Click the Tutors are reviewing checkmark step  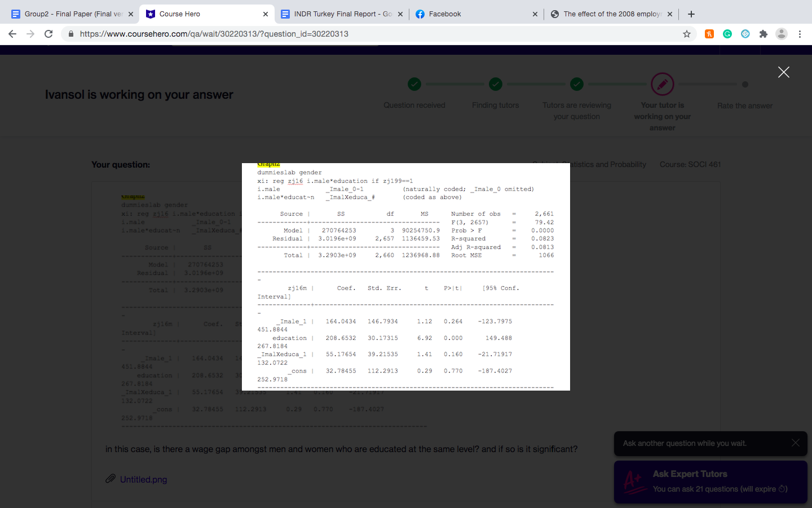577,84
